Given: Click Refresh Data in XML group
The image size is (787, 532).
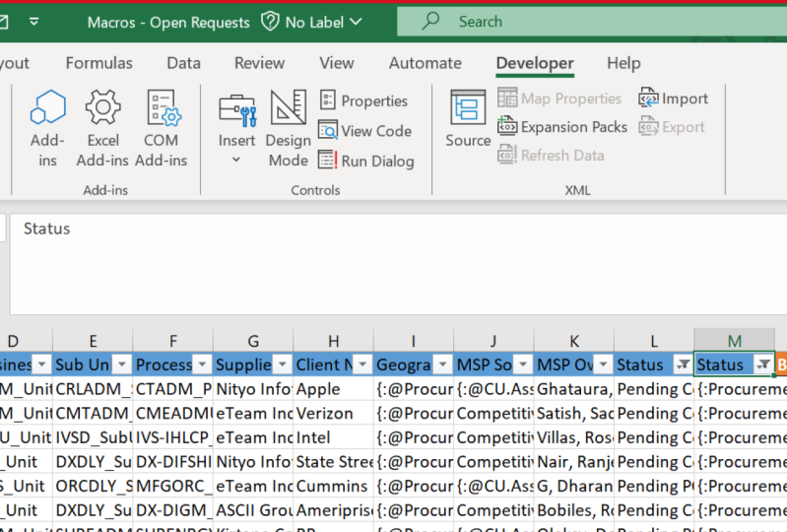Looking at the screenshot, I should 551,155.
